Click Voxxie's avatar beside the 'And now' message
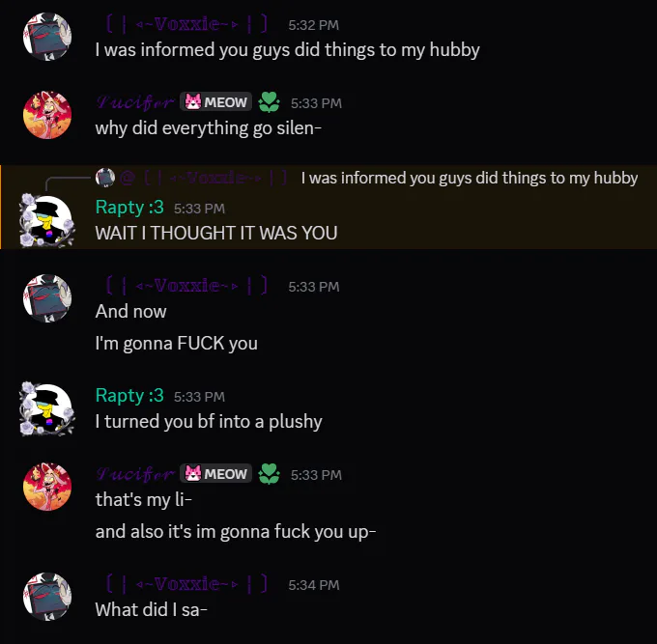Image resolution: width=657 pixels, height=644 pixels. tap(47, 298)
